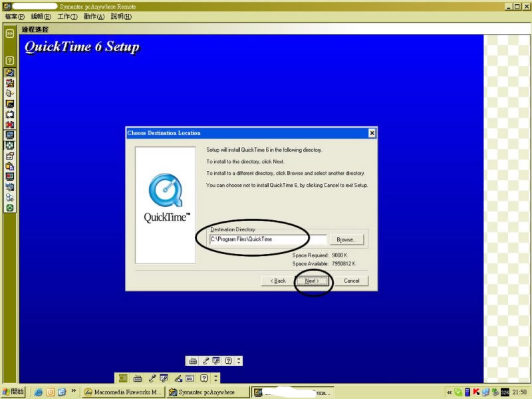Click the Browse... button
Screen dimensions: 532x399
pyautogui.click(x=346, y=239)
